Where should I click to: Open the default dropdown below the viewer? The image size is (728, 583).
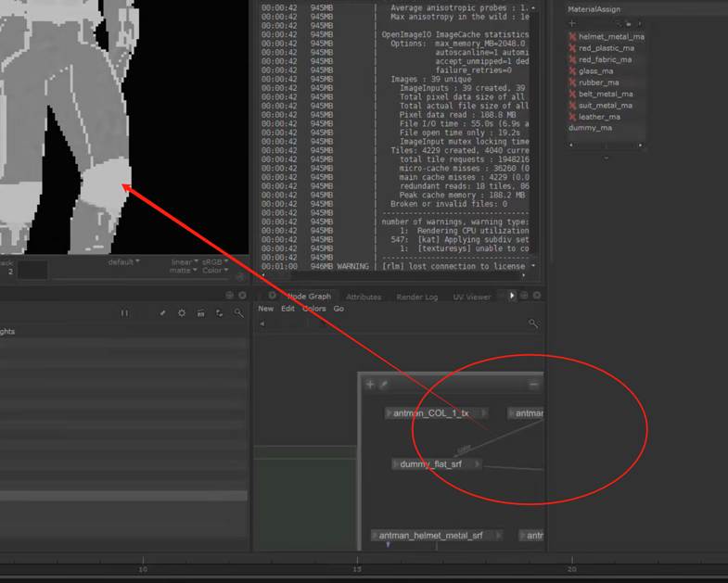(123, 262)
